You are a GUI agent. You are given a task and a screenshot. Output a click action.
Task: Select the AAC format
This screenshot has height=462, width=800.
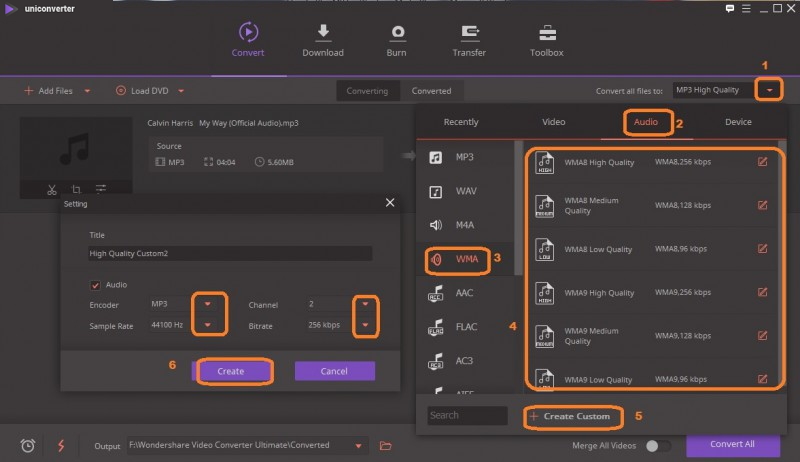[467, 293]
